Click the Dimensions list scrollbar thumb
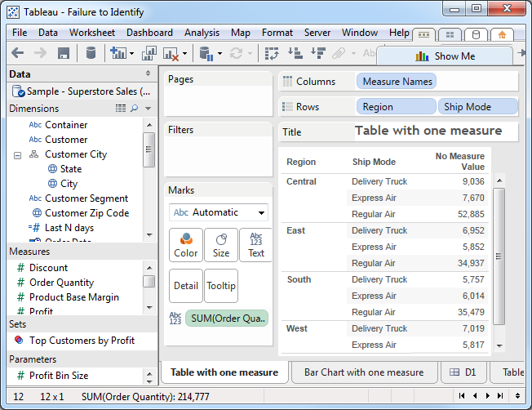The width and height of the screenshot is (532, 410). coord(149,149)
